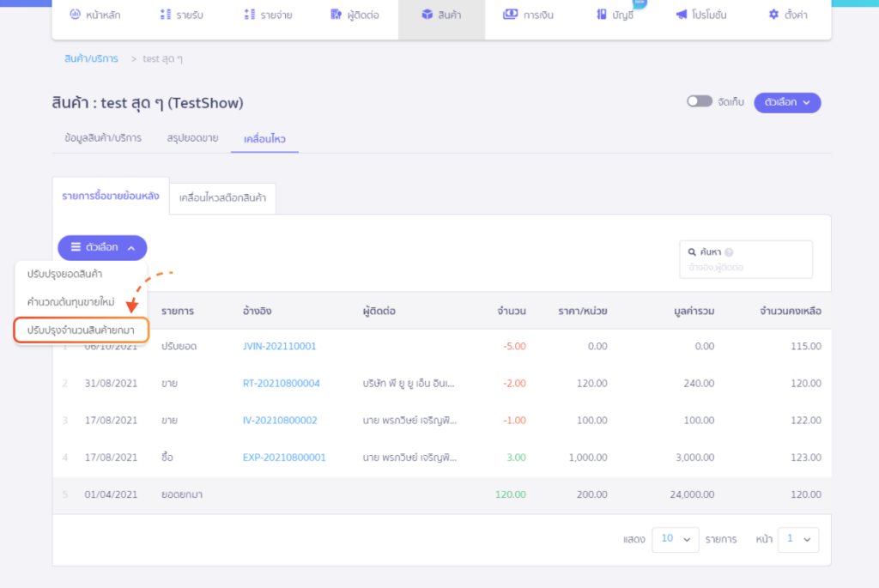Click the ค้นหา search input field
879x588 pixels.
(745, 268)
